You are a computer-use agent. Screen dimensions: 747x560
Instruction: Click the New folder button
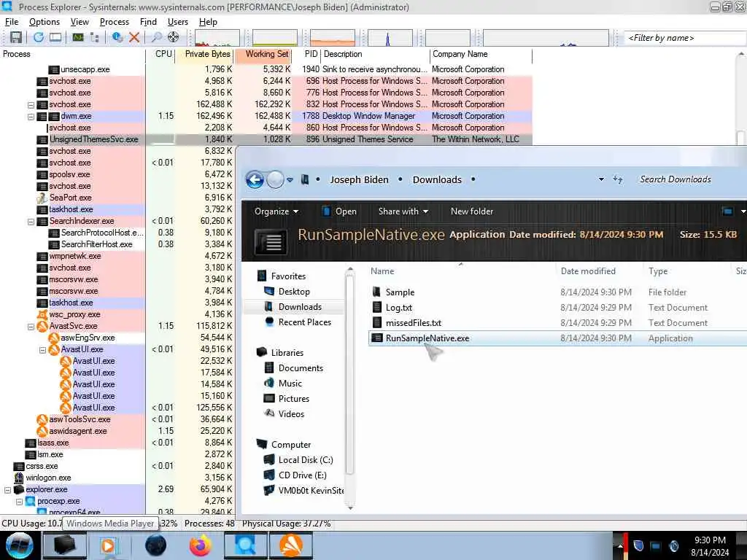click(472, 211)
